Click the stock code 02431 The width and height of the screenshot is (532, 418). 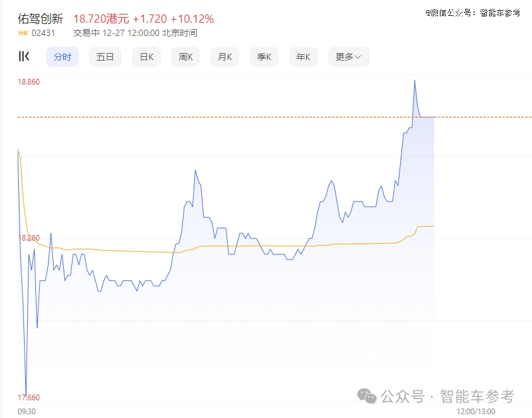tap(43, 33)
